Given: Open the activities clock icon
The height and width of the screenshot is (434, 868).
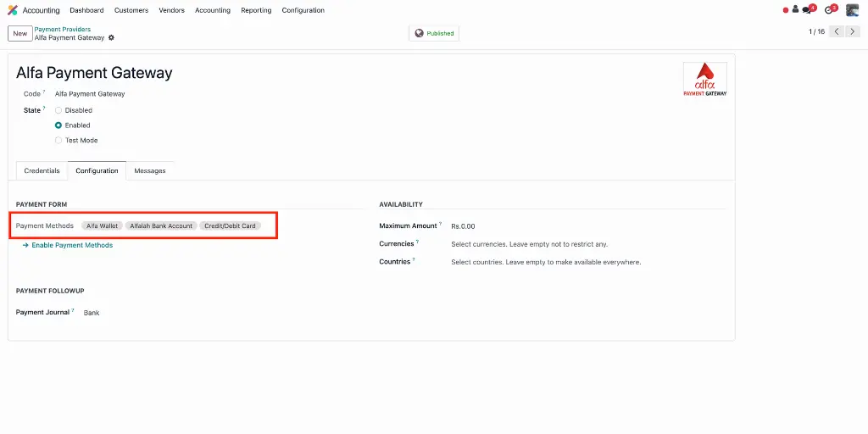Looking at the screenshot, I should coord(831,9).
